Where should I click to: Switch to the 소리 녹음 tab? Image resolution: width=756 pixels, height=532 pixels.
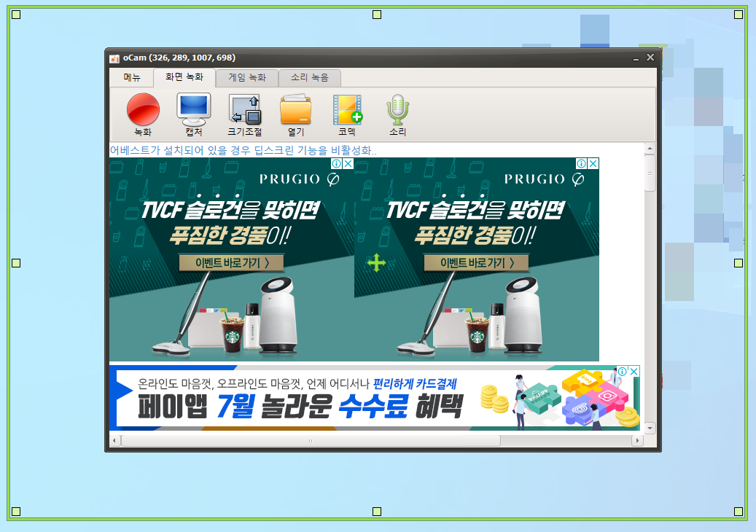coord(310,77)
